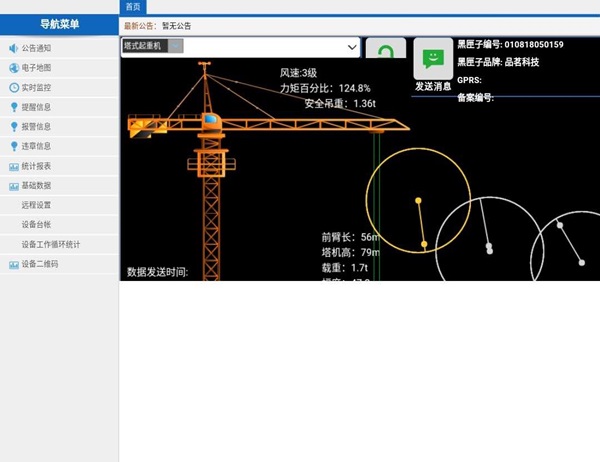Open 设备台帐 in the navigation menu
This screenshot has width=600, height=462.
point(36,225)
